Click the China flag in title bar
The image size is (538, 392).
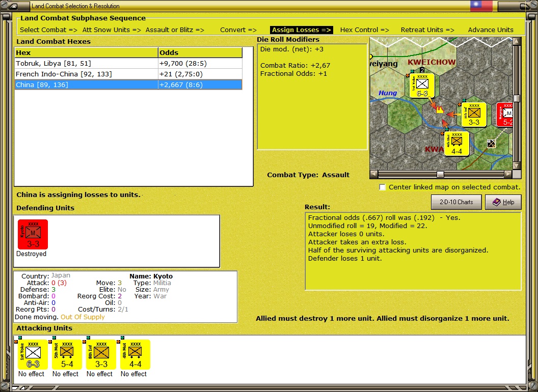(x=481, y=6)
